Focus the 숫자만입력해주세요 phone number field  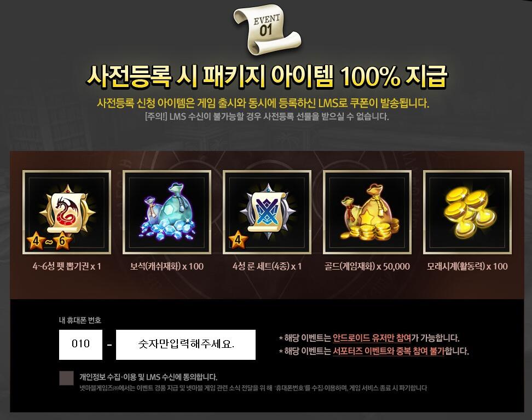[186, 345]
